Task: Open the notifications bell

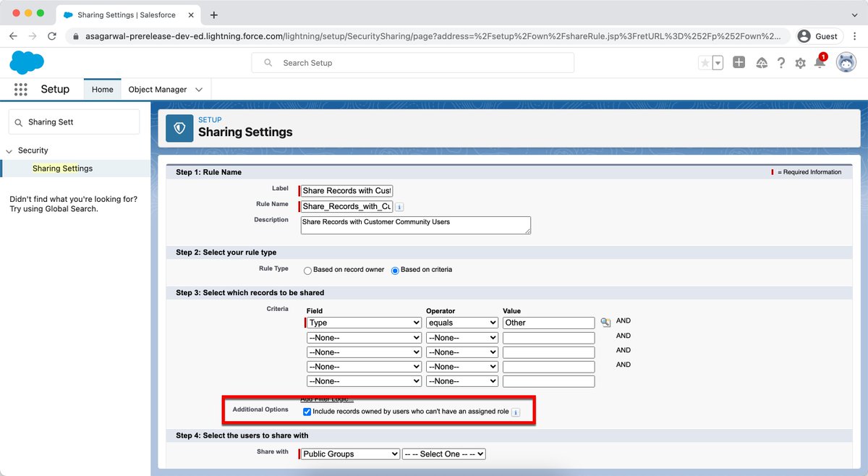Action: (x=820, y=62)
